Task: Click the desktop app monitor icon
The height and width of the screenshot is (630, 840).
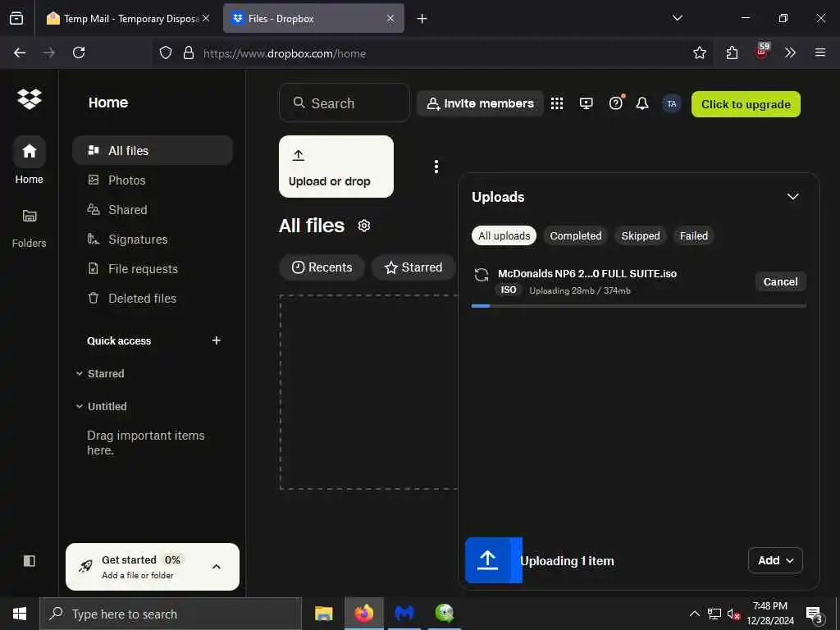Action: click(586, 103)
